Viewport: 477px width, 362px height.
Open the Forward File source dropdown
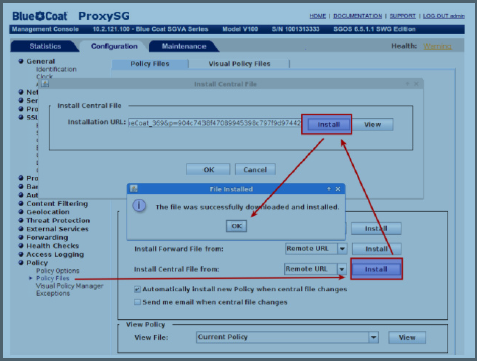[342, 249]
